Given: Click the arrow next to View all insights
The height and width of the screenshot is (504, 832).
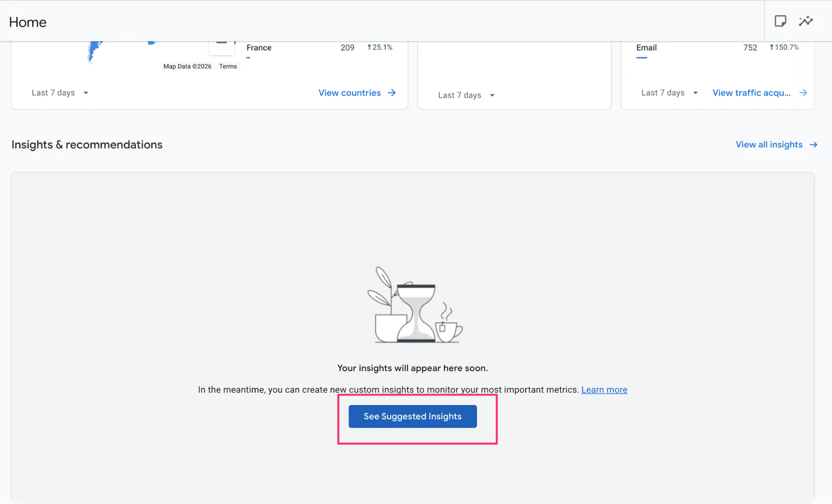Looking at the screenshot, I should click(x=813, y=145).
